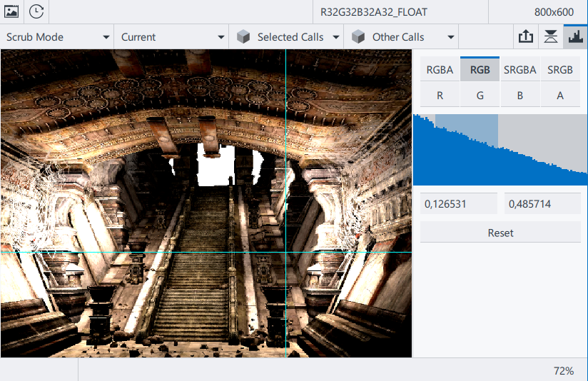The image size is (588, 381).
Task: Toggle the R channel button
Action: click(x=440, y=96)
